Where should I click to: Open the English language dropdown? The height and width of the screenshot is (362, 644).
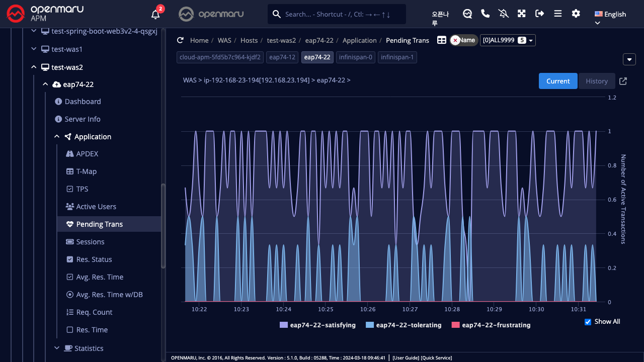(610, 15)
